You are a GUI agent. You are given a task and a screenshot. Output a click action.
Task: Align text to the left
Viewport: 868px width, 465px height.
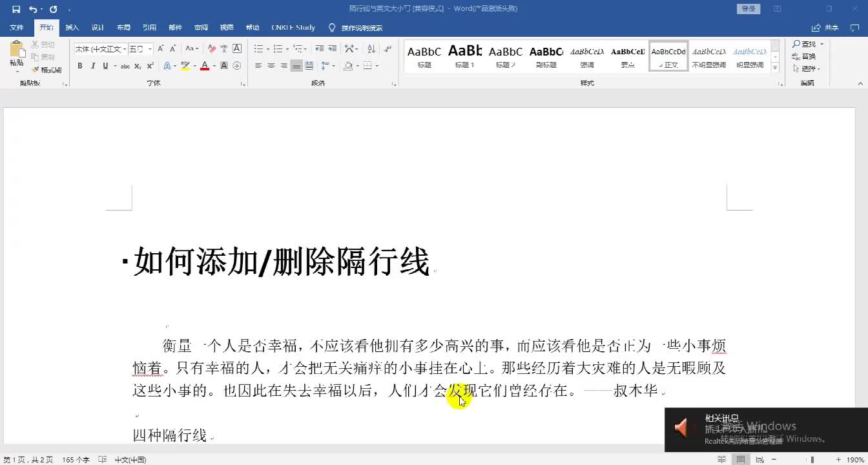[258, 66]
